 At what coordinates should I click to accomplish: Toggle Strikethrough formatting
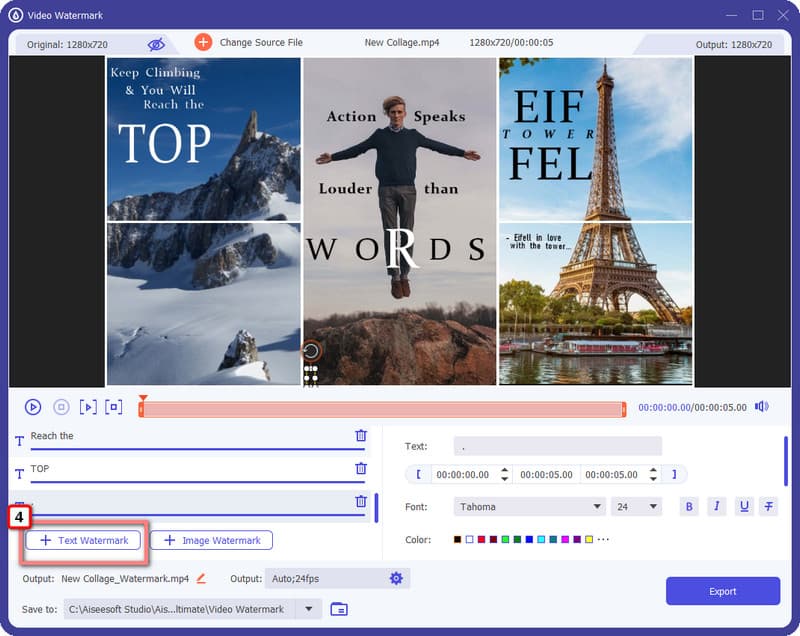point(768,506)
